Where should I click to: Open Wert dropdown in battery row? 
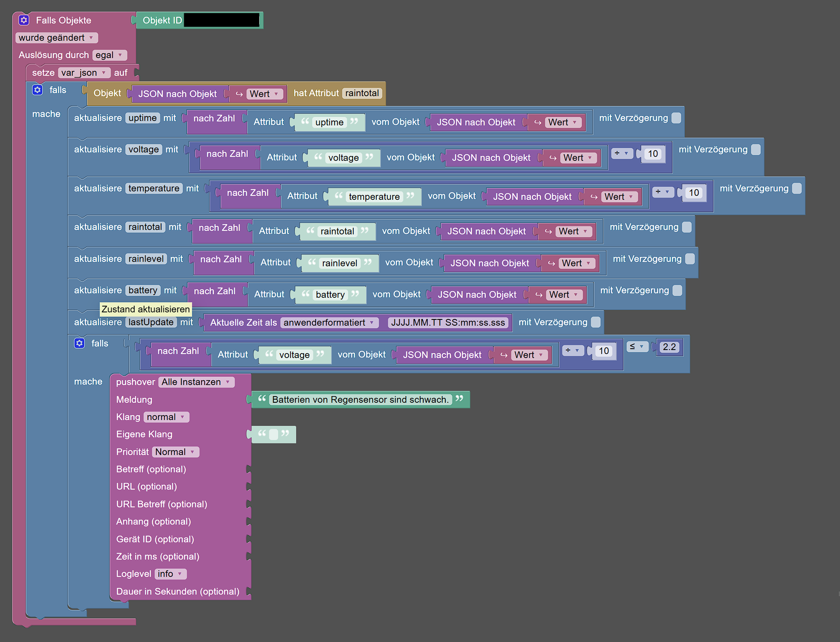tap(564, 295)
